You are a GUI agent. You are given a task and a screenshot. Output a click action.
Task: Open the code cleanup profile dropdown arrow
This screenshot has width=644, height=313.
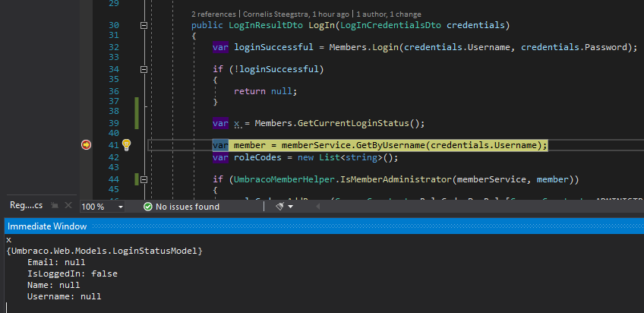click(x=290, y=207)
